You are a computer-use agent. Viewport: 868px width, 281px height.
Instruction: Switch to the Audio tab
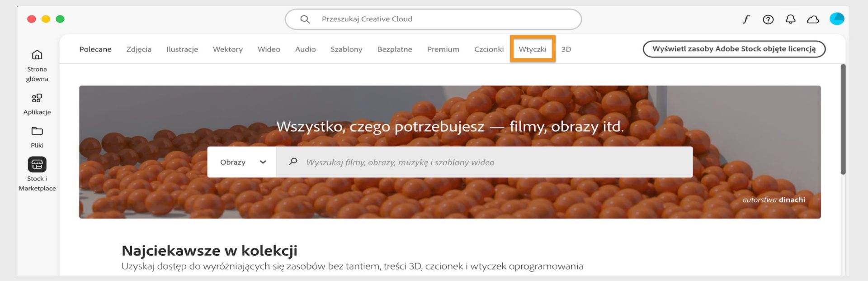(306, 49)
